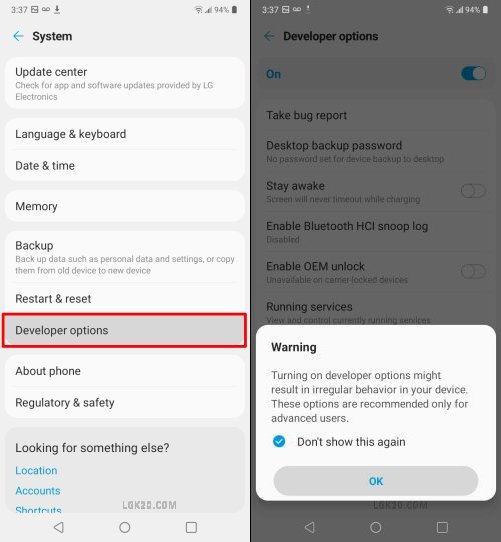This screenshot has width=501, height=542.
Task: Open Language & keyboard settings
Action: click(x=124, y=134)
